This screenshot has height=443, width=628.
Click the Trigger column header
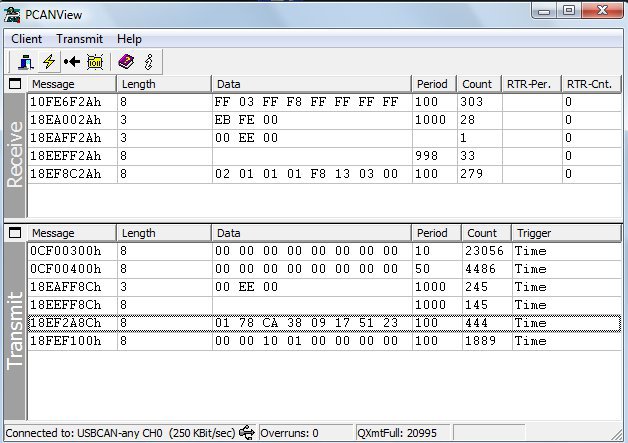click(x=567, y=233)
